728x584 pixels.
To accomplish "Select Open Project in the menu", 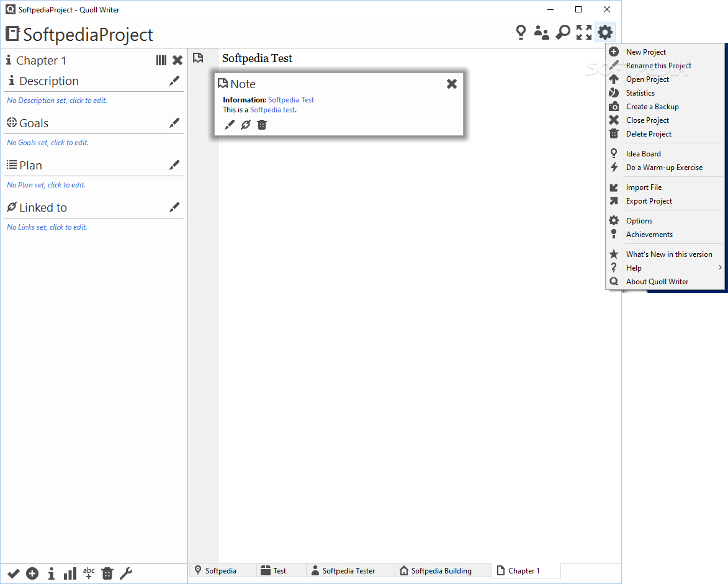I will (665, 79).
